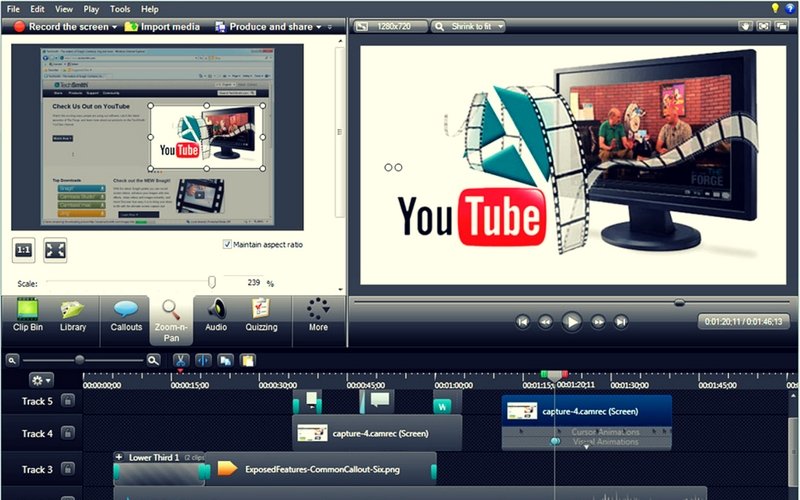Image resolution: width=800 pixels, height=500 pixels.
Task: Click the 1:1 actual size button
Action: tap(23, 250)
